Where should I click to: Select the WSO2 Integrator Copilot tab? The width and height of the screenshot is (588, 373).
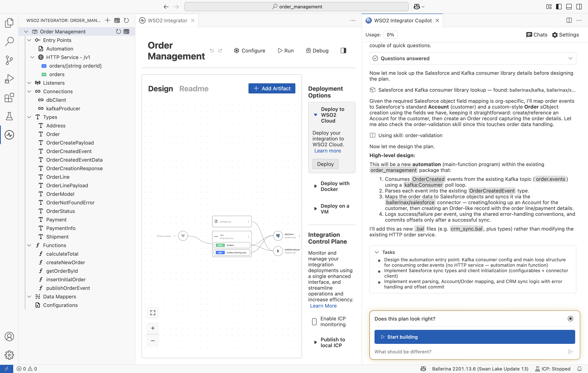click(x=403, y=20)
